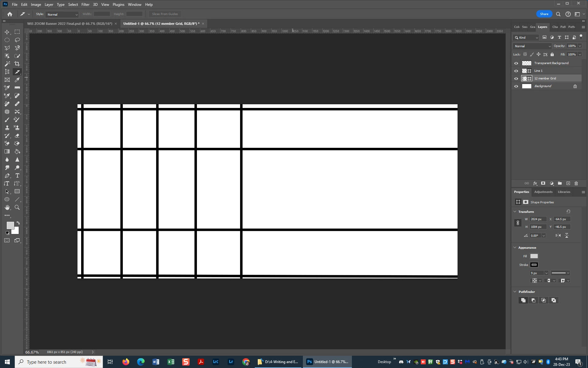588x368 pixels.
Task: Select the Horizontal Type tool
Action: point(17,176)
